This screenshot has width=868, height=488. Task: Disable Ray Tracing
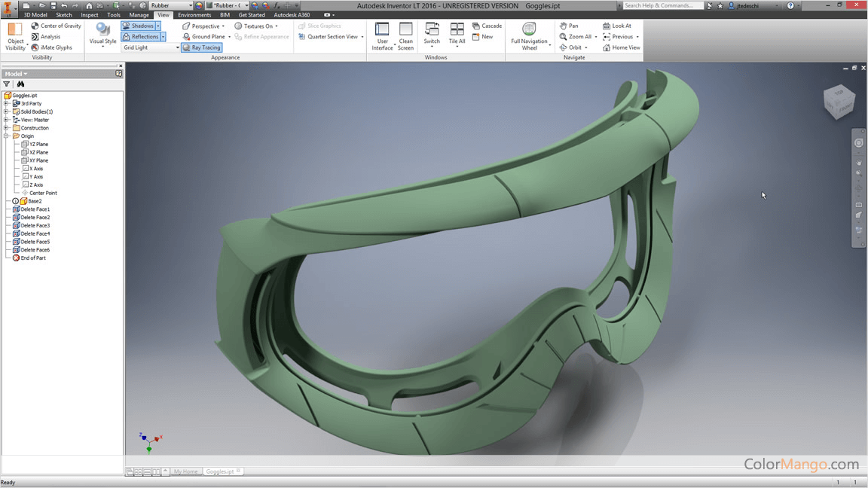pyautogui.click(x=201, y=47)
